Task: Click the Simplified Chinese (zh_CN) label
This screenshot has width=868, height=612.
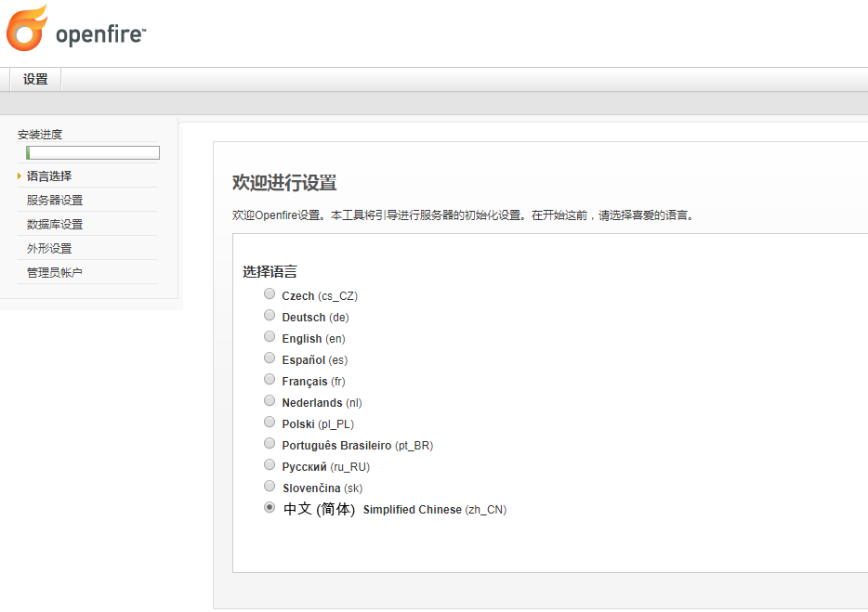Action: pos(435,510)
